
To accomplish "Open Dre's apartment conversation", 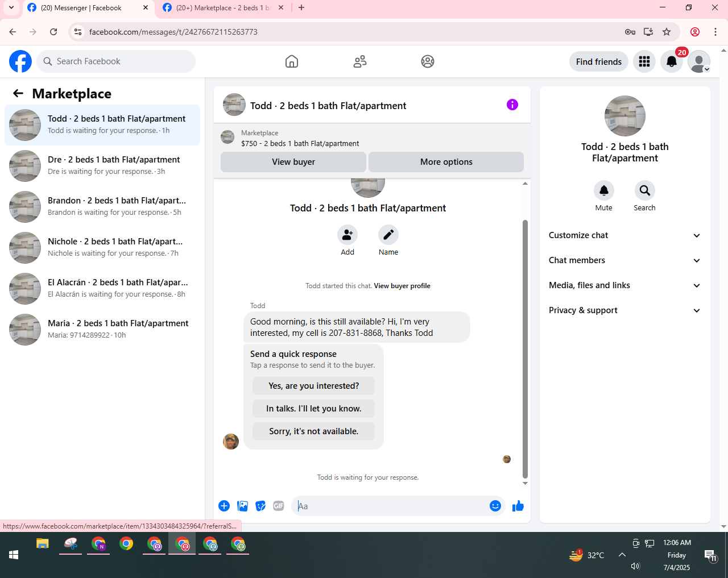I will tap(102, 166).
